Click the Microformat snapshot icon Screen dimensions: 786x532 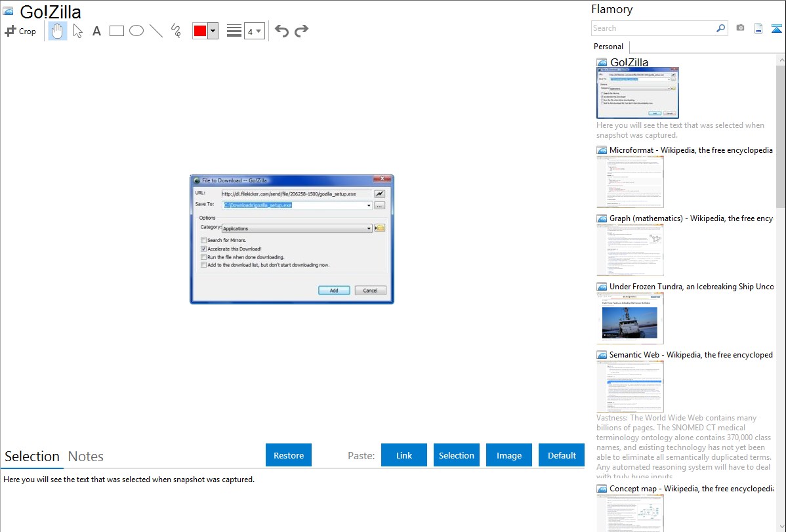(602, 150)
